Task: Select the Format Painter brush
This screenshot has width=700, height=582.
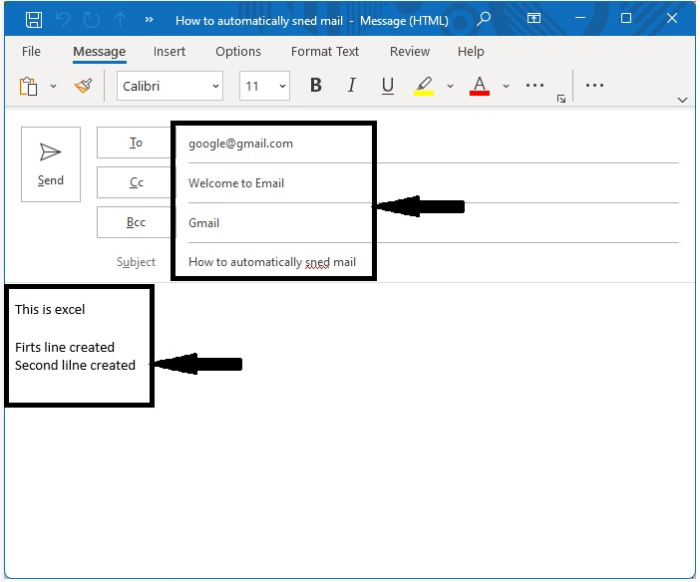Action: 83,86
